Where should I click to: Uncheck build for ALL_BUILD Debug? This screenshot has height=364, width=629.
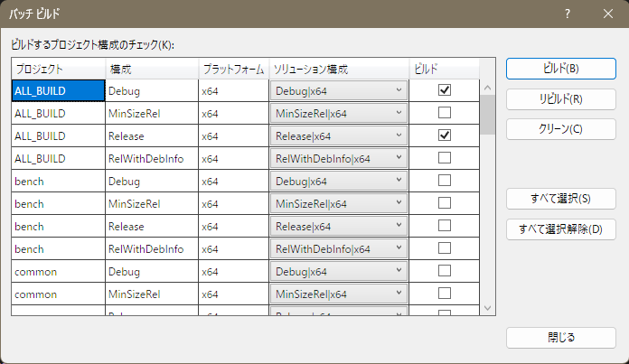point(444,90)
